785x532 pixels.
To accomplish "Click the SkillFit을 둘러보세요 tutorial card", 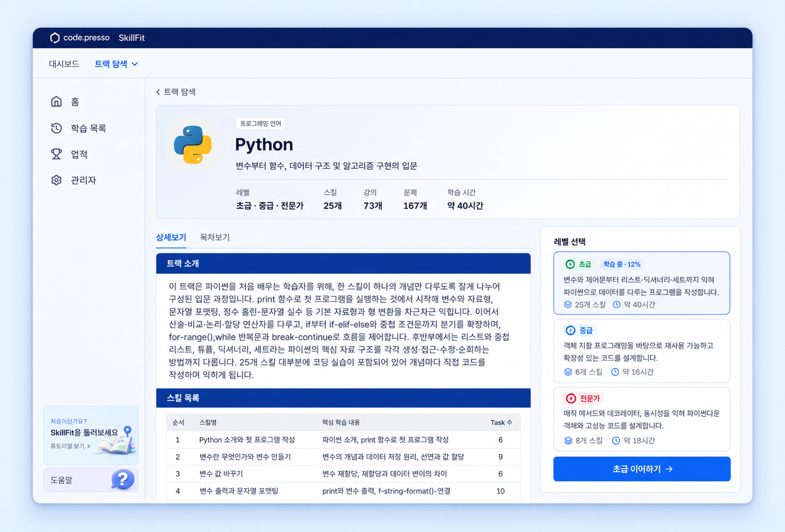I will pyautogui.click(x=91, y=435).
